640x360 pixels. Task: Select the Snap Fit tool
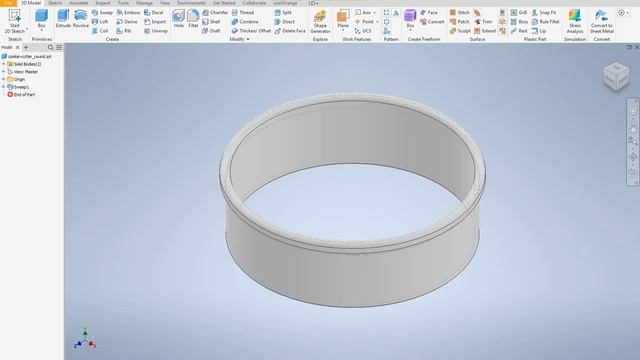544,13
